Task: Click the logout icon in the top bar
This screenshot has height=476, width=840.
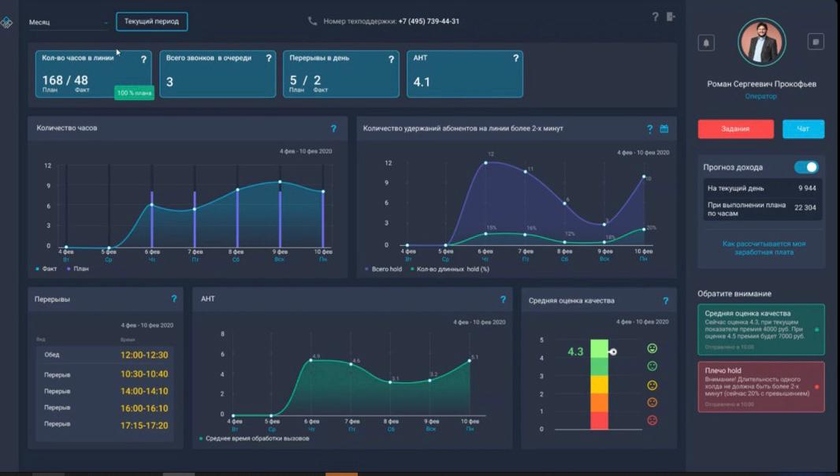Action: pyautogui.click(x=671, y=17)
